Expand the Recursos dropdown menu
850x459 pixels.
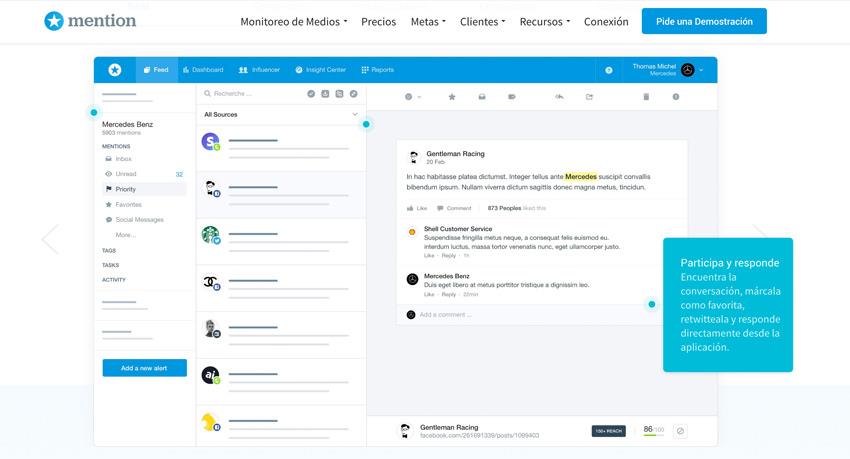(545, 22)
